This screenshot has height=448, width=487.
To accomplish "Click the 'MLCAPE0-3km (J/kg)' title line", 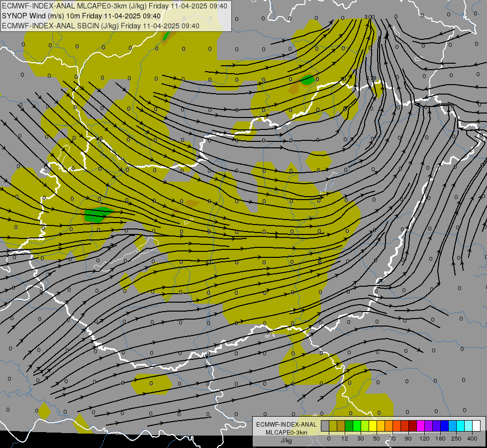I will [114, 6].
